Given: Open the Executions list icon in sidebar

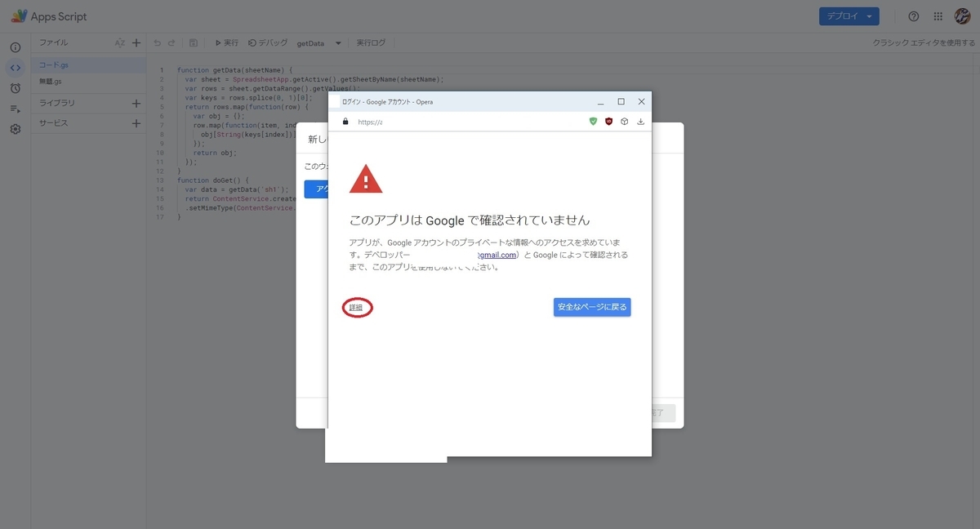Looking at the screenshot, I should 15,109.
